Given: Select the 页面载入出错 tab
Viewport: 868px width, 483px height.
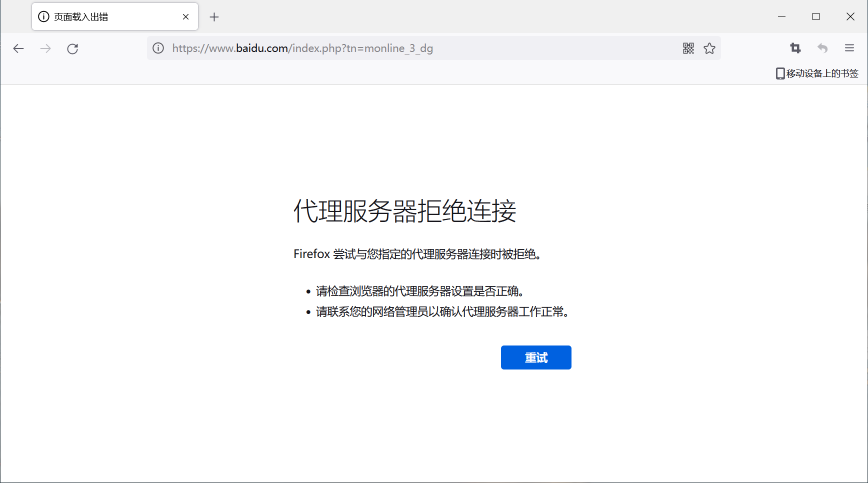Looking at the screenshot, I should tap(100, 16).
